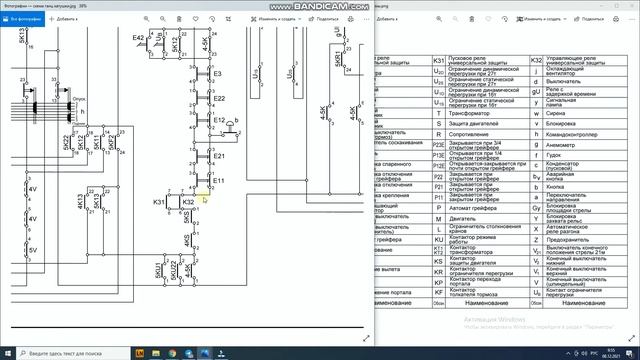Click the E21 contact label in diagram
Image resolution: width=640 pixels, height=360 pixels.
click(219, 156)
